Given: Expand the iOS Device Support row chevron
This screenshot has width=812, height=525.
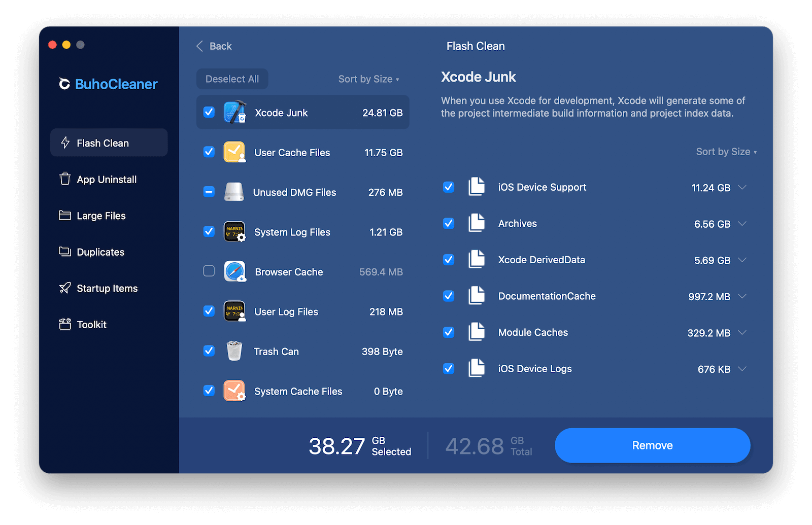Looking at the screenshot, I should click(742, 187).
